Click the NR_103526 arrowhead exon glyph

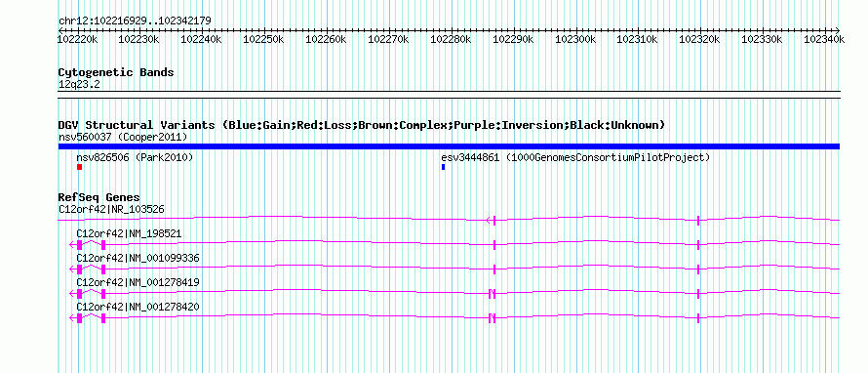click(x=491, y=220)
